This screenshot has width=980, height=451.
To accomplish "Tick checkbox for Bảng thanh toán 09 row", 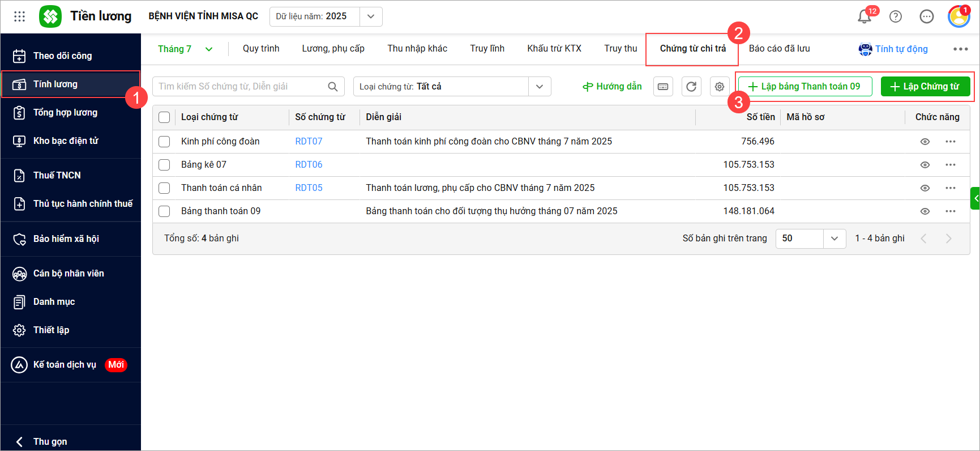I will point(164,211).
